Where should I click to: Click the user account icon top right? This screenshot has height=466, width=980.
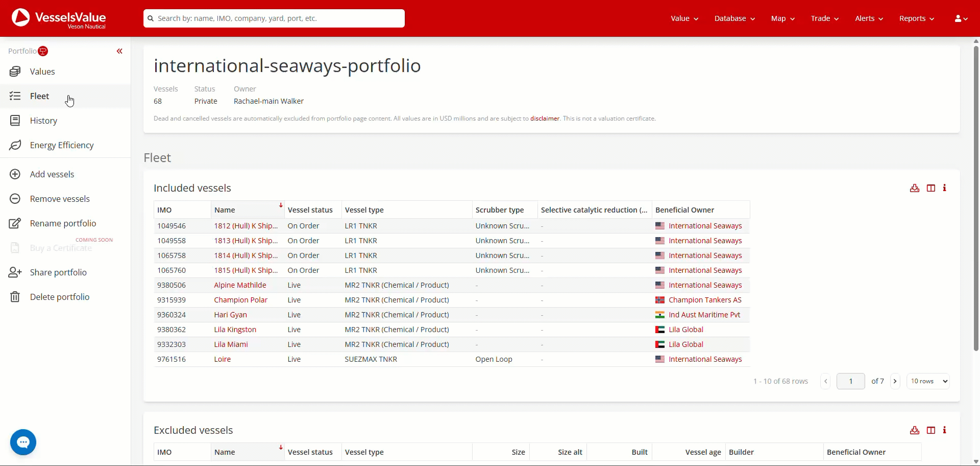[960, 18]
